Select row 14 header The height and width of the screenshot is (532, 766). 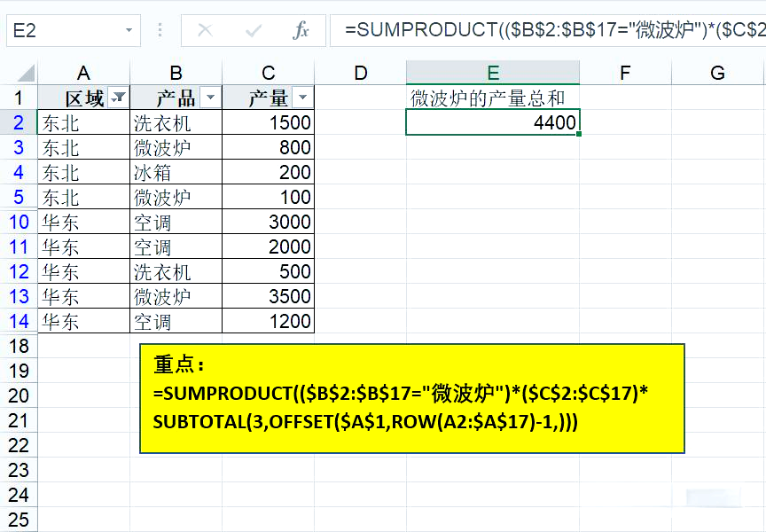click(19, 322)
